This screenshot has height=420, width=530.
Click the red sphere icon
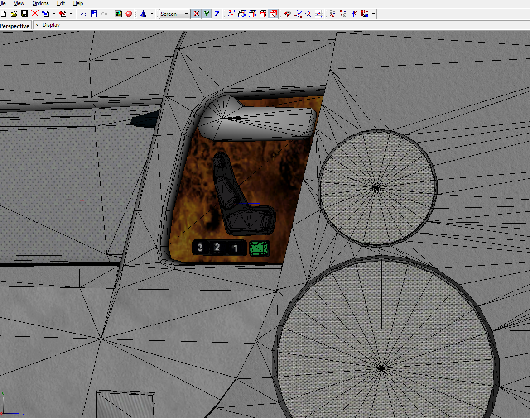point(129,14)
